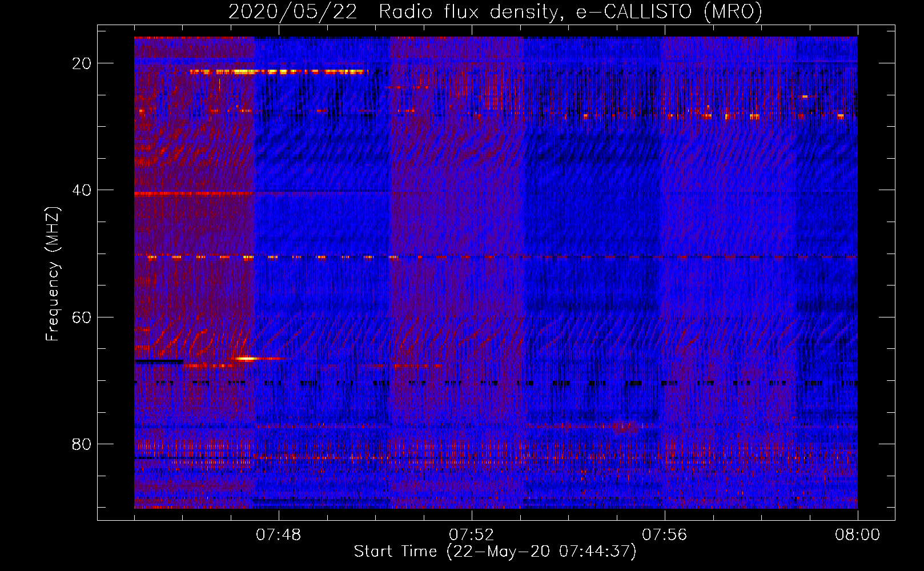
Task: Click the '08:00' time tick label
Action: point(858,535)
